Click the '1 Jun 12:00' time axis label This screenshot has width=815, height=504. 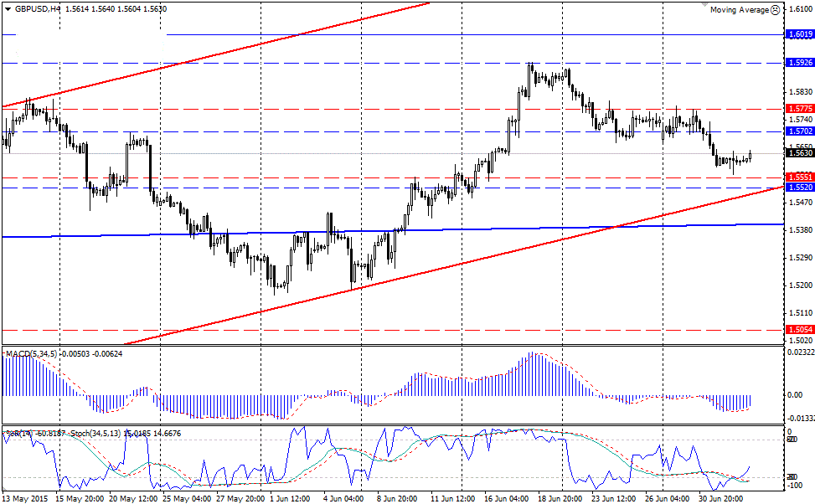(291, 499)
